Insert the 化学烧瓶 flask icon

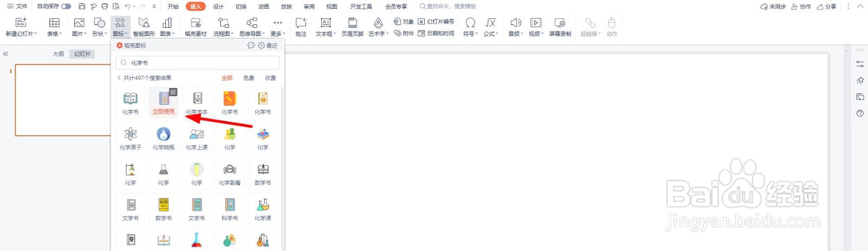(x=163, y=137)
